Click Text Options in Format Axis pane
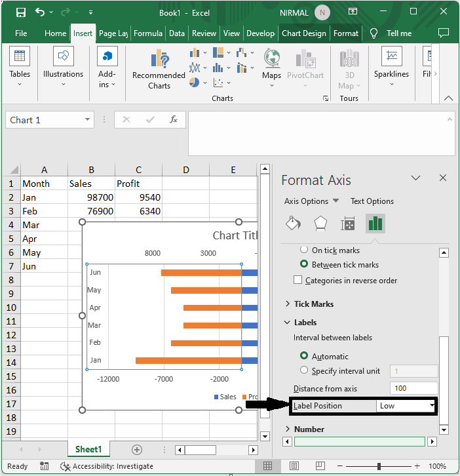The image size is (460, 476). click(372, 201)
